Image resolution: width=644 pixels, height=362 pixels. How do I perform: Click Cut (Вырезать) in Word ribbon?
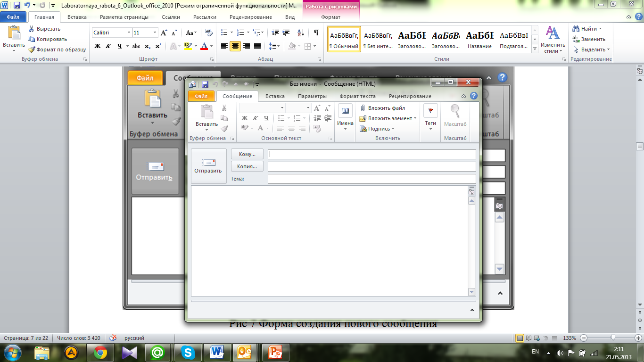44,29
